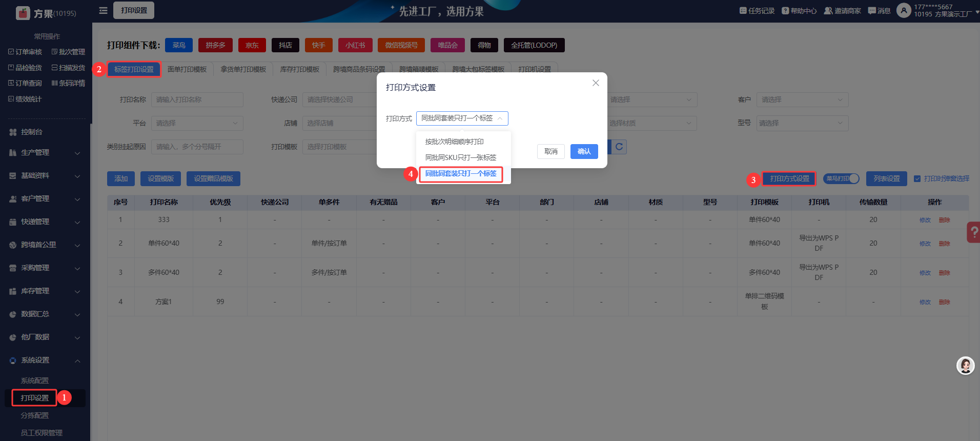Open 打印方式设置 button
Image resolution: width=980 pixels, height=441 pixels.
(789, 178)
